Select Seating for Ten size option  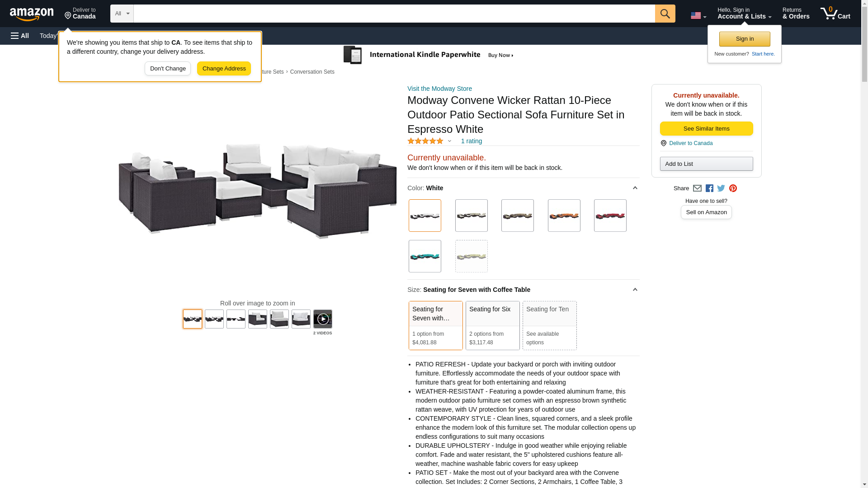coord(550,325)
